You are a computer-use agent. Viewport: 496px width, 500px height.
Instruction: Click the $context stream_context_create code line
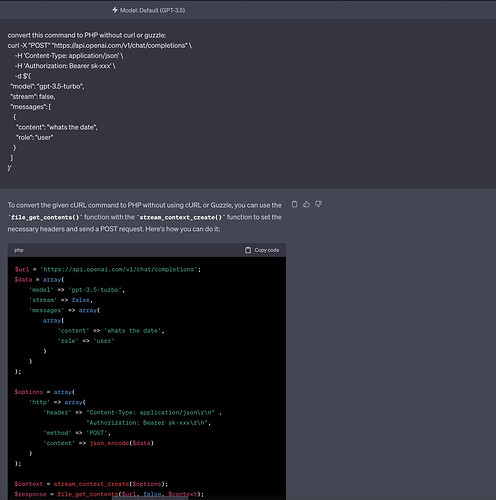click(91, 484)
